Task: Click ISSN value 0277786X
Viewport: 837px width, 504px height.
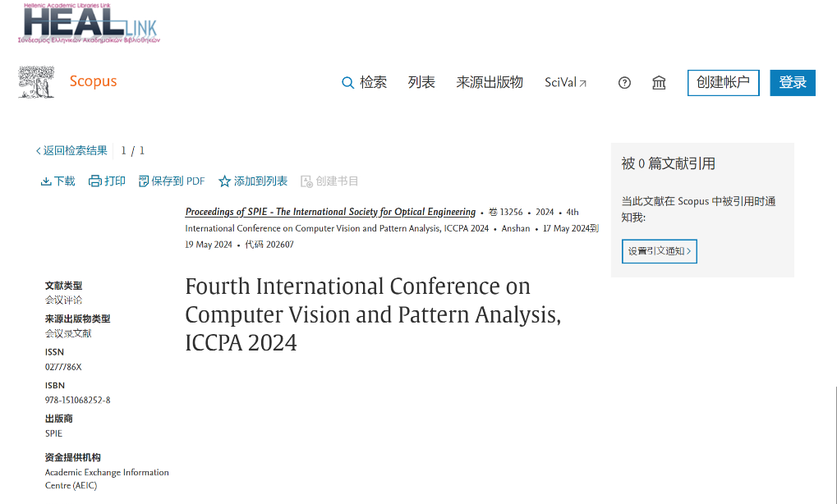Action: coord(63,367)
